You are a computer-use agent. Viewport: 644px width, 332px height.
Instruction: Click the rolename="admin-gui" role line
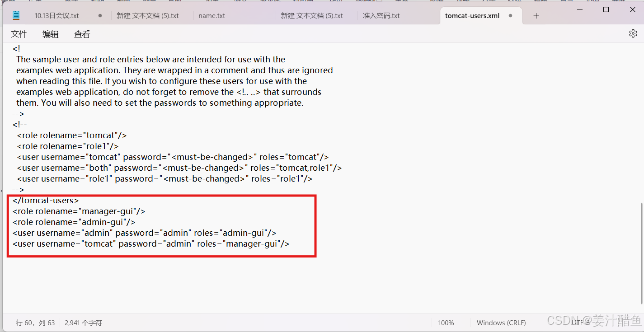74,222
